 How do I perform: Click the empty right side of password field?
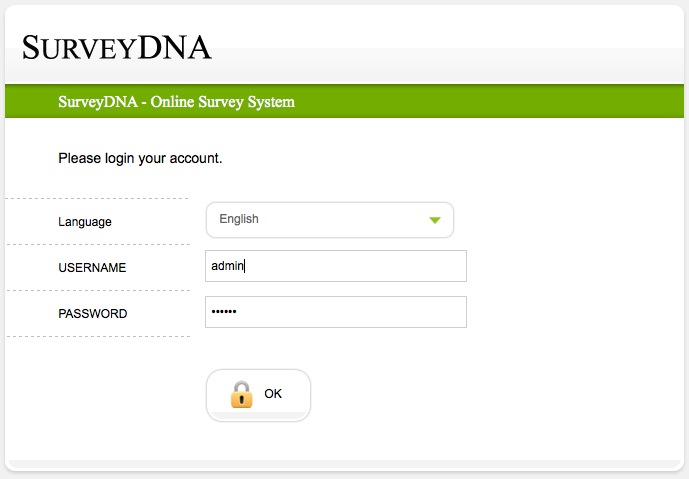(x=400, y=312)
